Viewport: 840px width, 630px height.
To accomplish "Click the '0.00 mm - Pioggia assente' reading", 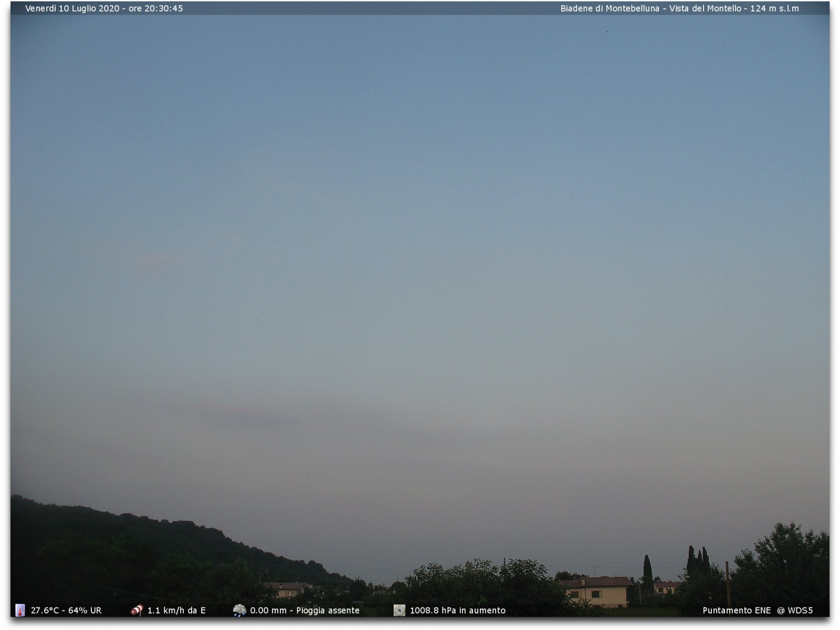I will pyautogui.click(x=305, y=611).
